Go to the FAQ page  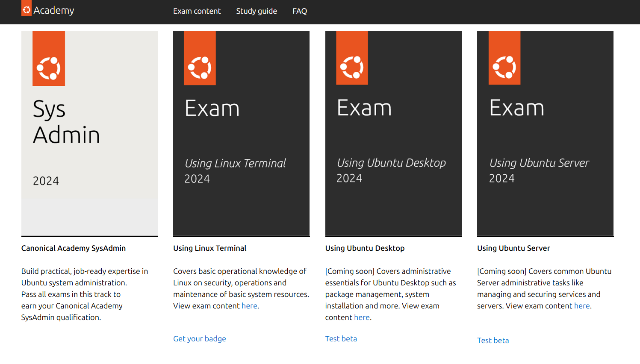coord(300,11)
